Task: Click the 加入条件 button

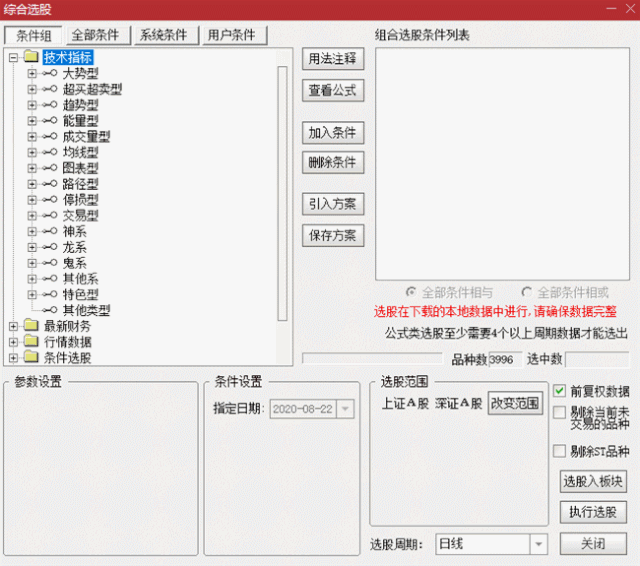Action: click(x=333, y=133)
